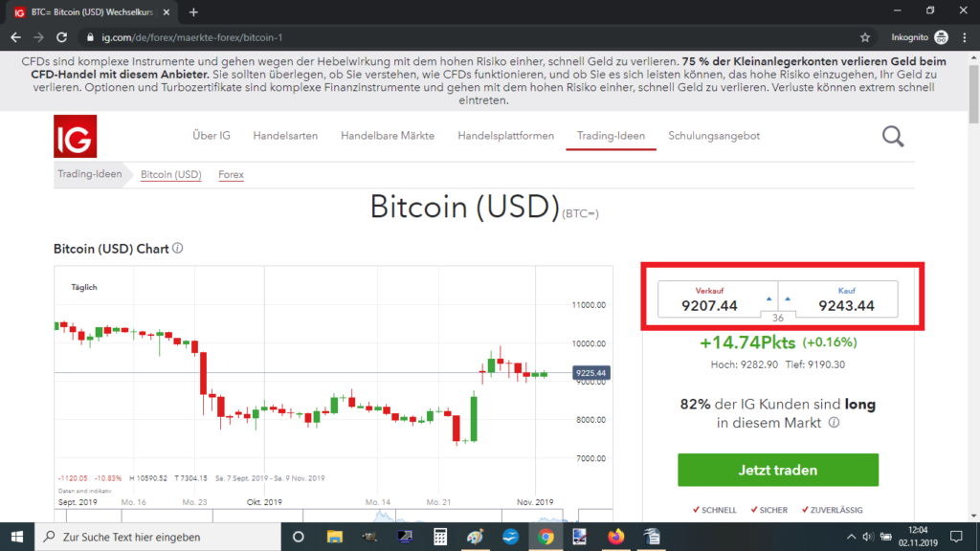View site lock information
Screen dimensions: 980x551
pos(90,37)
